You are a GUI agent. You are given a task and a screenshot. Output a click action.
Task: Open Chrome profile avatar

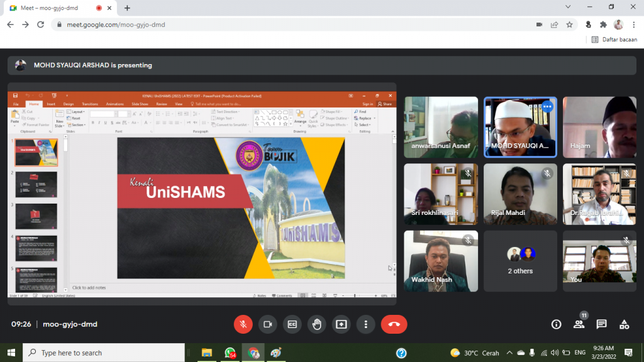click(x=618, y=25)
